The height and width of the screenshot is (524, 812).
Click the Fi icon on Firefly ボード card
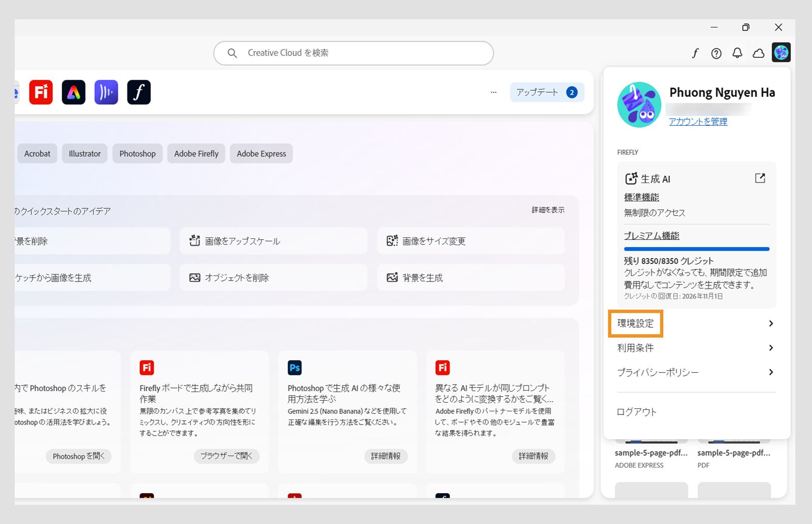pyautogui.click(x=147, y=367)
